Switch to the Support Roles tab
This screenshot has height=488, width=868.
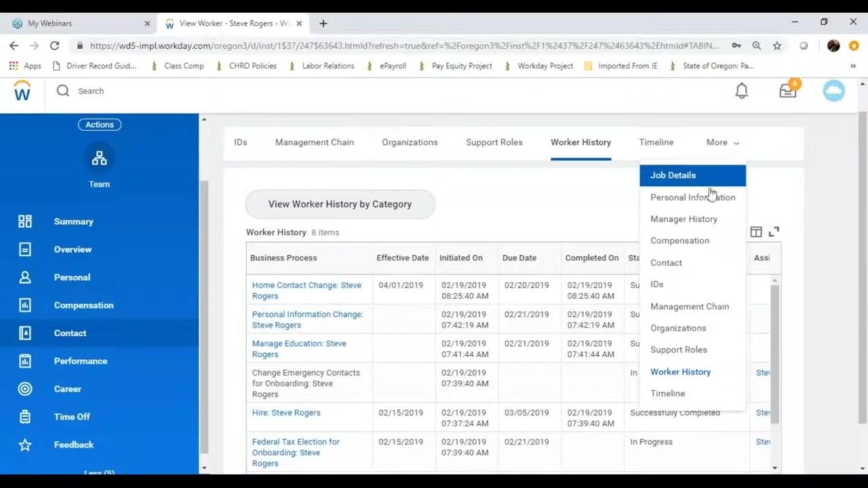(494, 142)
